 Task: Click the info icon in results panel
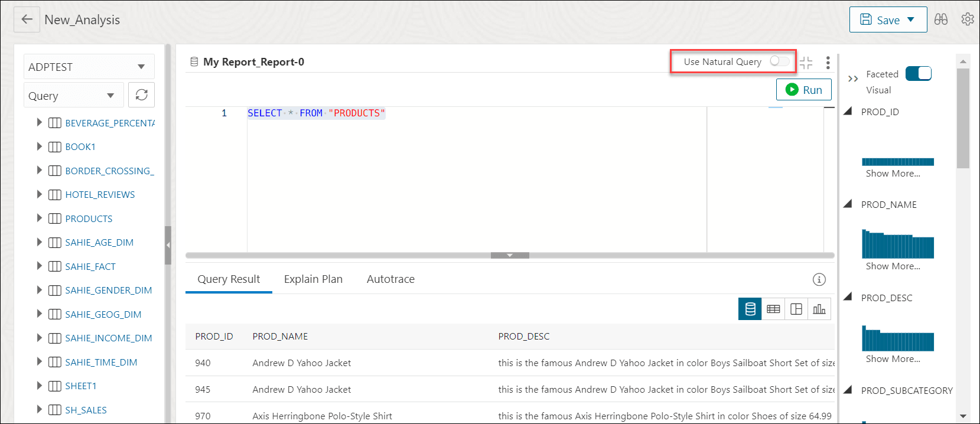tap(819, 279)
